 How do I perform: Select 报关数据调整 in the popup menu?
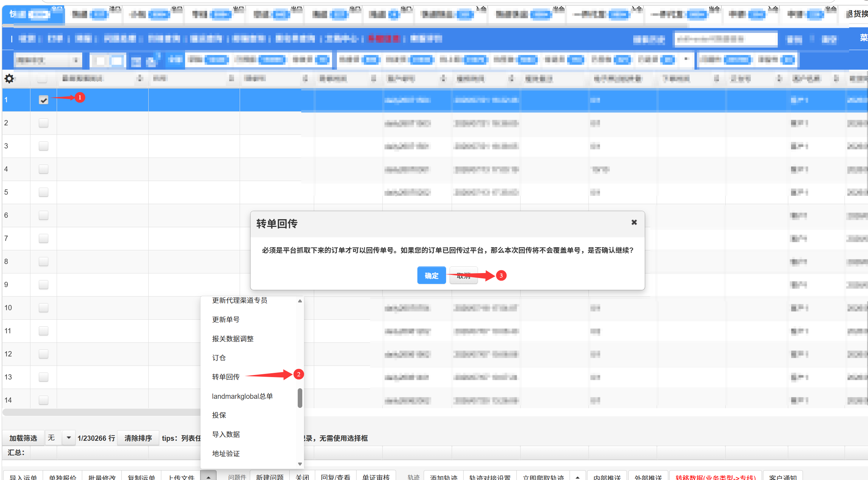pos(233,339)
